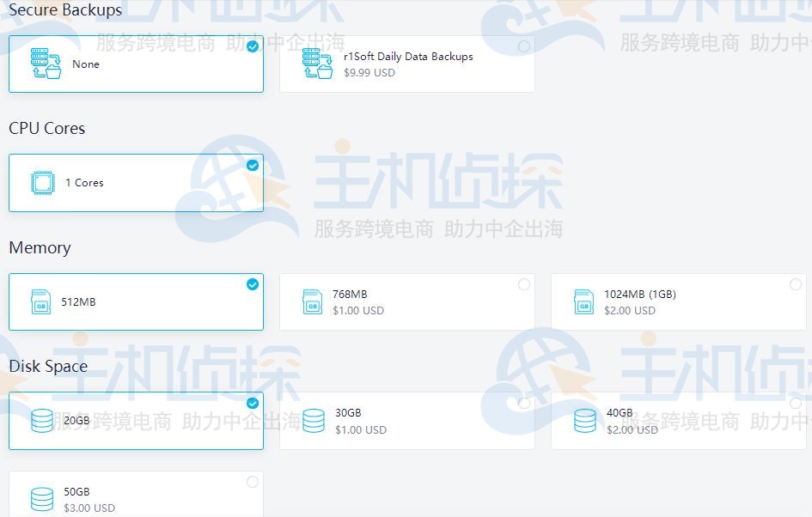812x517 pixels.
Task: Click the Secure Backups section heading
Action: 64,10
